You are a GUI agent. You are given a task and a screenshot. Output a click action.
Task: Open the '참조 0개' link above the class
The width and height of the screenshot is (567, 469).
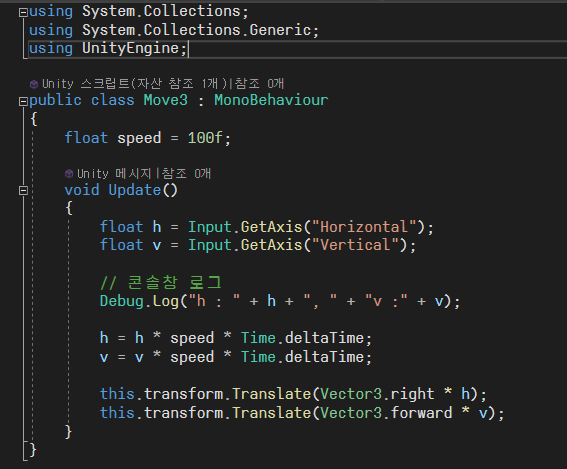click(x=259, y=84)
